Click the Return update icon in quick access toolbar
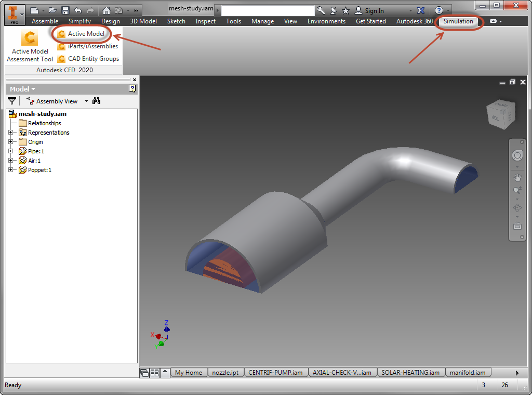The image size is (532, 395). 119,10
